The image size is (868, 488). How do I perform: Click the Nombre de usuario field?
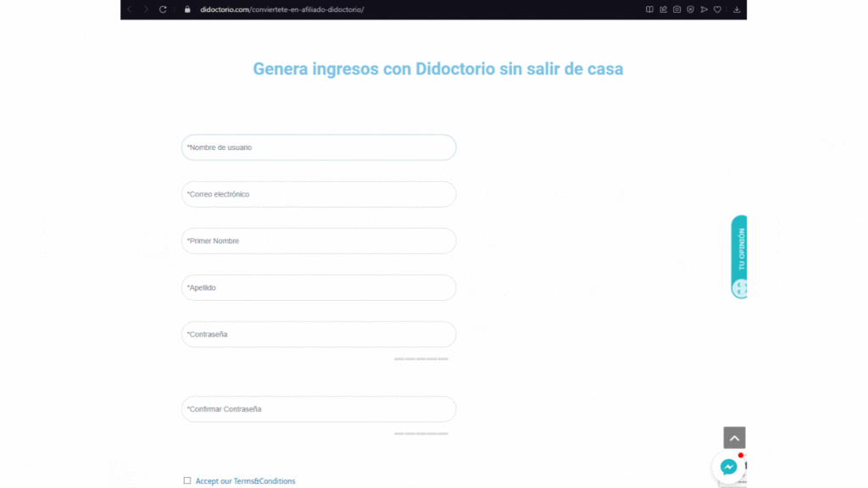[x=319, y=147]
